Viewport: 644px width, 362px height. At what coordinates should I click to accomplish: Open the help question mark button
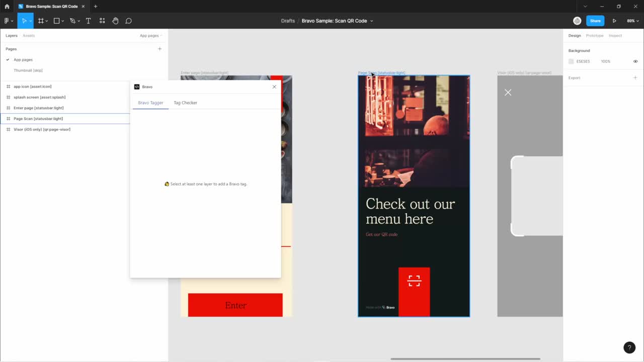pos(629,347)
